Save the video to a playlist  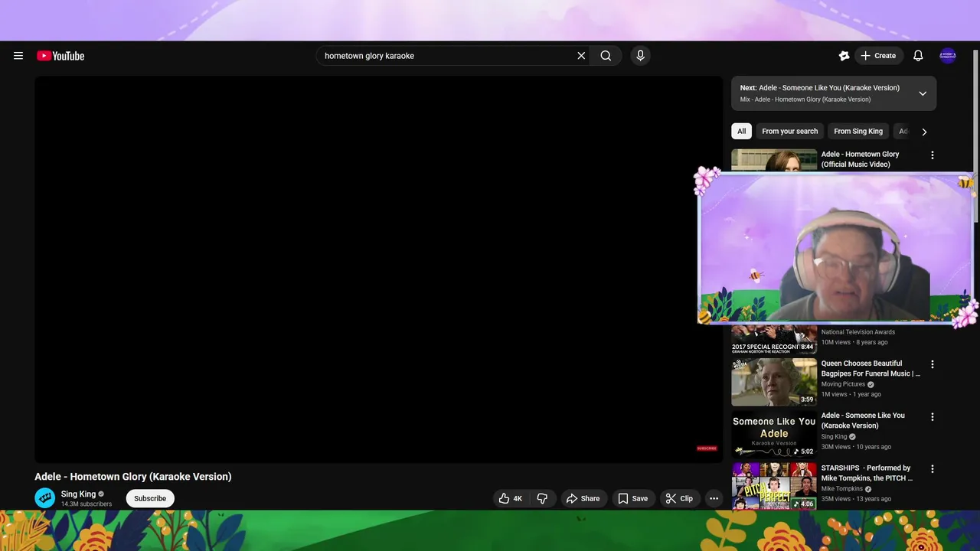[632, 498]
